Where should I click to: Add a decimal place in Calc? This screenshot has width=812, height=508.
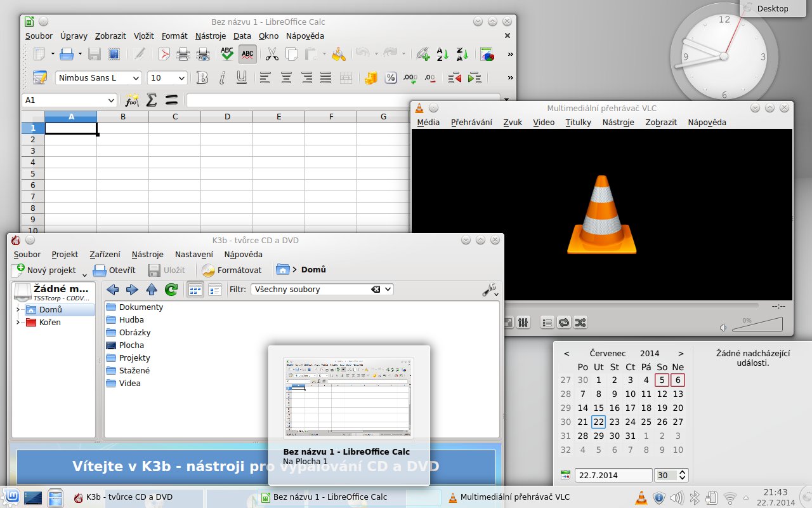(x=410, y=78)
